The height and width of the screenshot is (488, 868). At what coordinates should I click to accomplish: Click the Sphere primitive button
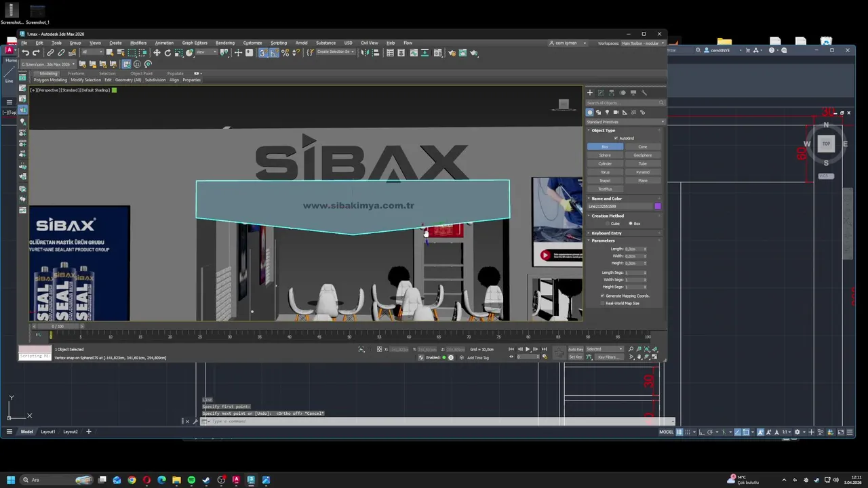(605, 155)
